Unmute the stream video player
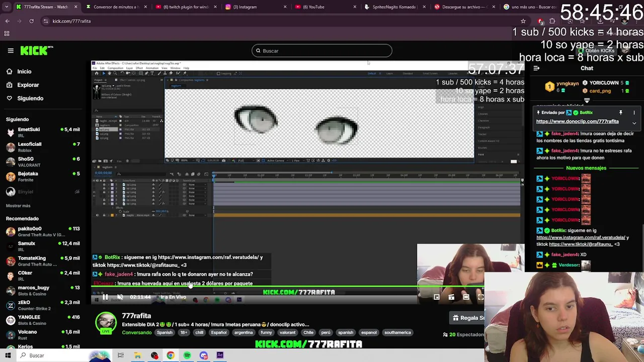 click(x=120, y=297)
